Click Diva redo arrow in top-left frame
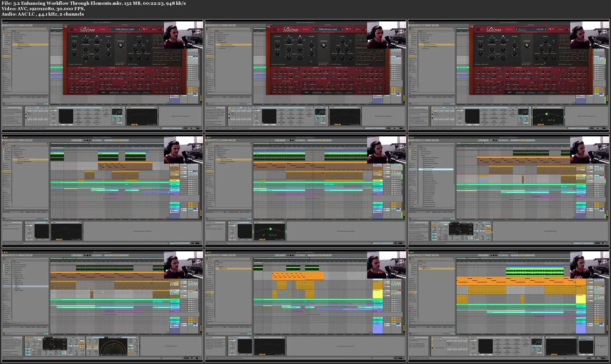Screen dimensions: 611x364 point(147,29)
